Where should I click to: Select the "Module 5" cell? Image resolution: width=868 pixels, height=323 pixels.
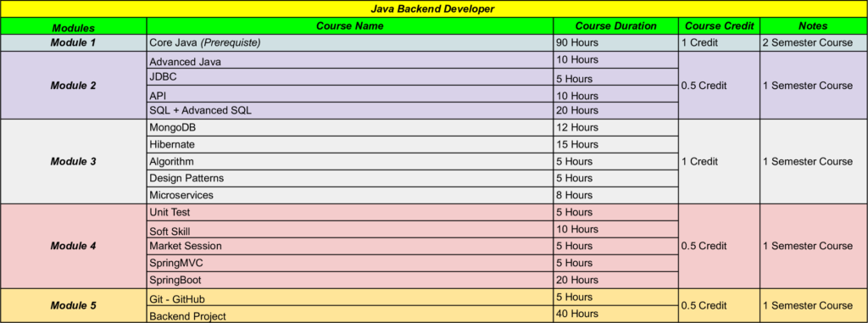tap(74, 305)
